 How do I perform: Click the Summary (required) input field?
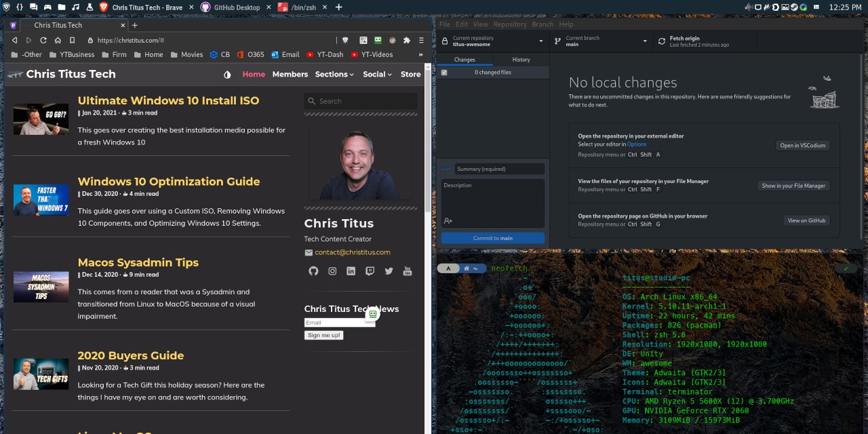point(499,169)
